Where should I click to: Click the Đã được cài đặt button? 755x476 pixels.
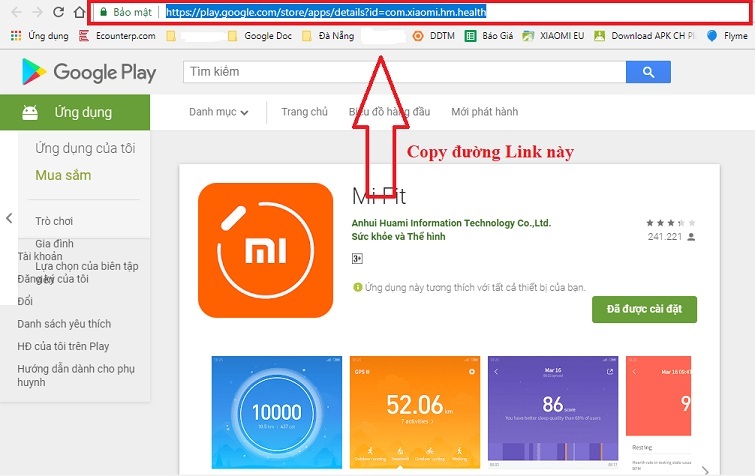pos(643,310)
